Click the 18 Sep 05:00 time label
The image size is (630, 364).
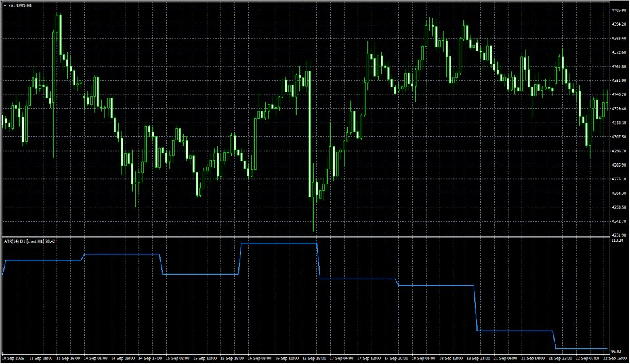pos(423,358)
